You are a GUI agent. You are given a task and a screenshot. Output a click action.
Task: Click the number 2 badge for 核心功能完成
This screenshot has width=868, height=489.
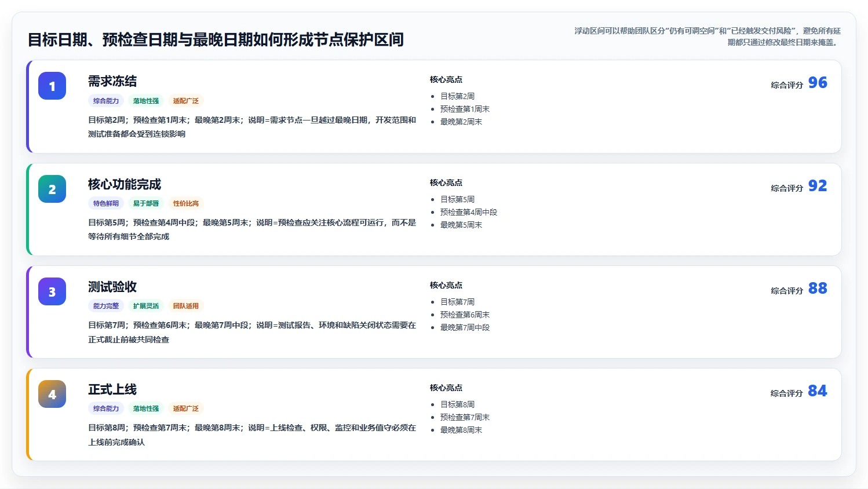(x=52, y=189)
